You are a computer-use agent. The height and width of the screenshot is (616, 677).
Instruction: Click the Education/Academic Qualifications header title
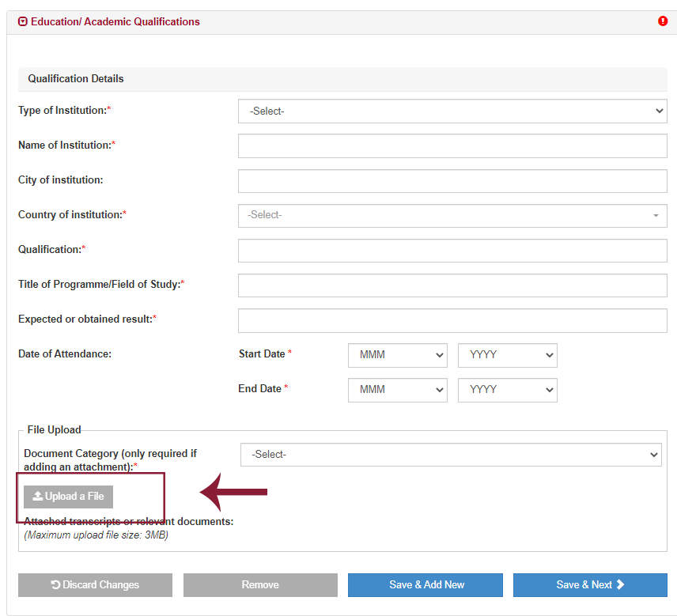pyautogui.click(x=115, y=22)
